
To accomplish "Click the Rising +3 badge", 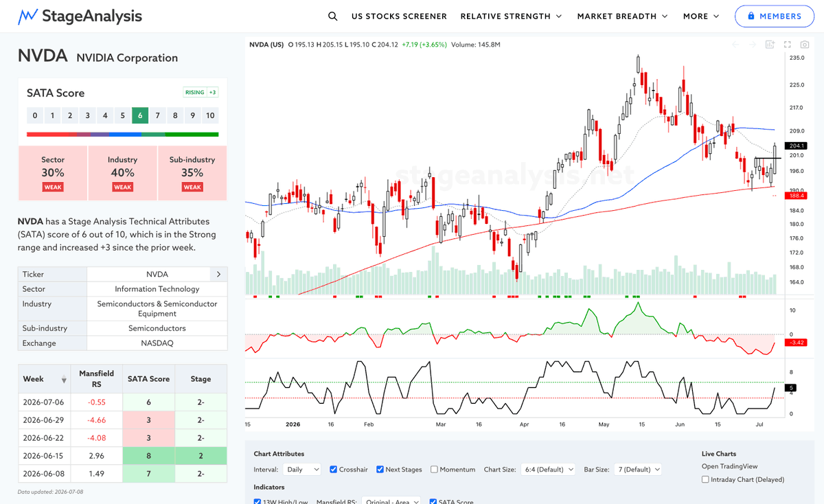I will click(201, 93).
